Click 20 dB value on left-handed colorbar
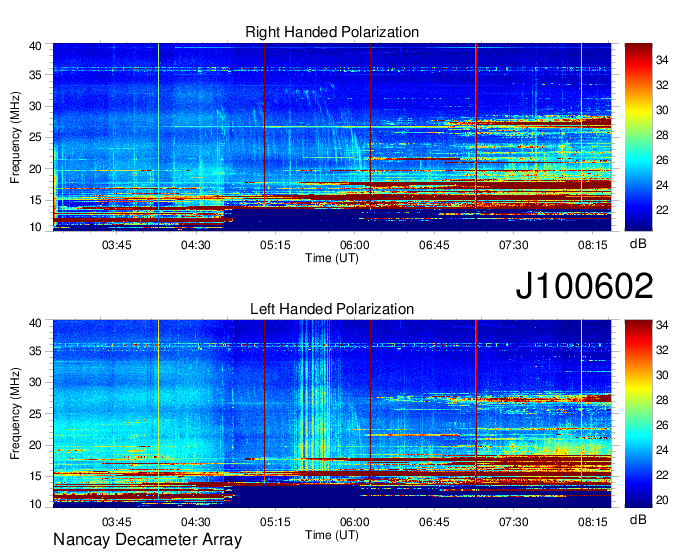This screenshot has height=552, width=680. 662,500
